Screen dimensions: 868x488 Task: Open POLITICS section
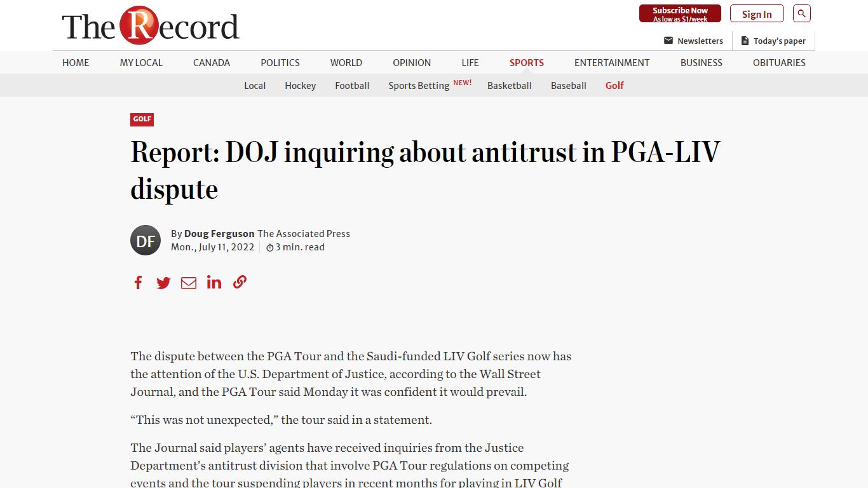[280, 62]
